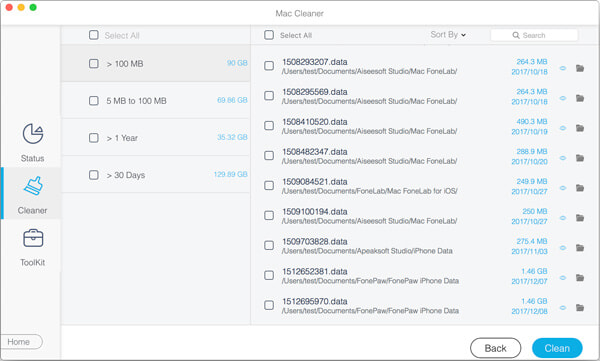This screenshot has width=600, height=361.
Task: Reveal 1509084521.data using its folder icon
Action: point(580,188)
